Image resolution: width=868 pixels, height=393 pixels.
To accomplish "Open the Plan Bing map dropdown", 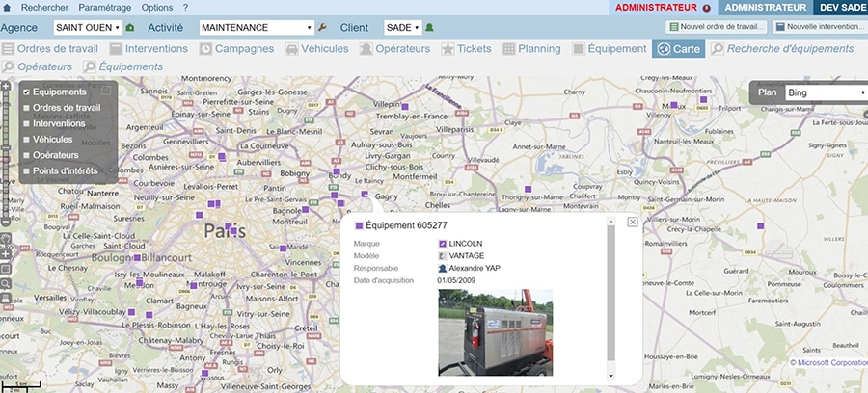I will click(x=826, y=92).
